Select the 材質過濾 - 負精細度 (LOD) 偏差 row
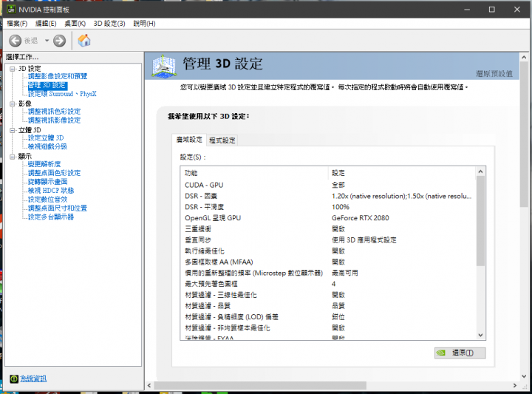Image resolution: width=532 pixels, height=394 pixels. pyautogui.click(x=328, y=317)
